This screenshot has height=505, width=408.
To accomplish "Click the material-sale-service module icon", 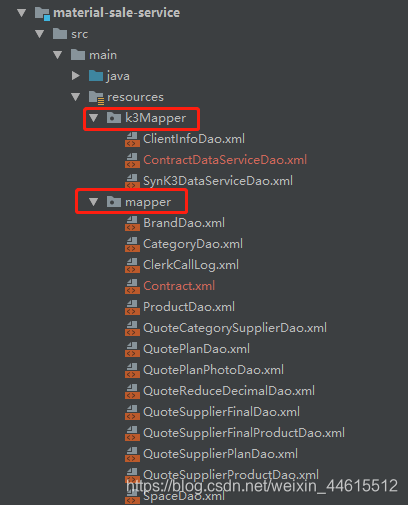I will pyautogui.click(x=42, y=13).
